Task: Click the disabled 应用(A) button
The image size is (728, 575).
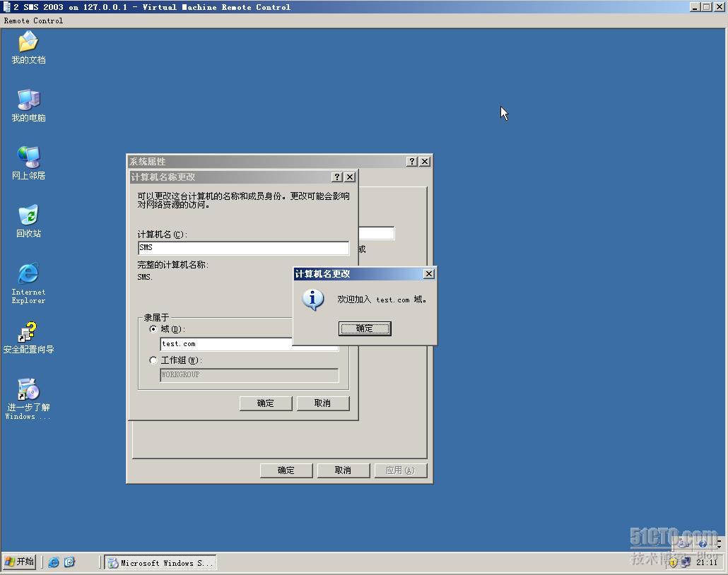Action: [400, 470]
